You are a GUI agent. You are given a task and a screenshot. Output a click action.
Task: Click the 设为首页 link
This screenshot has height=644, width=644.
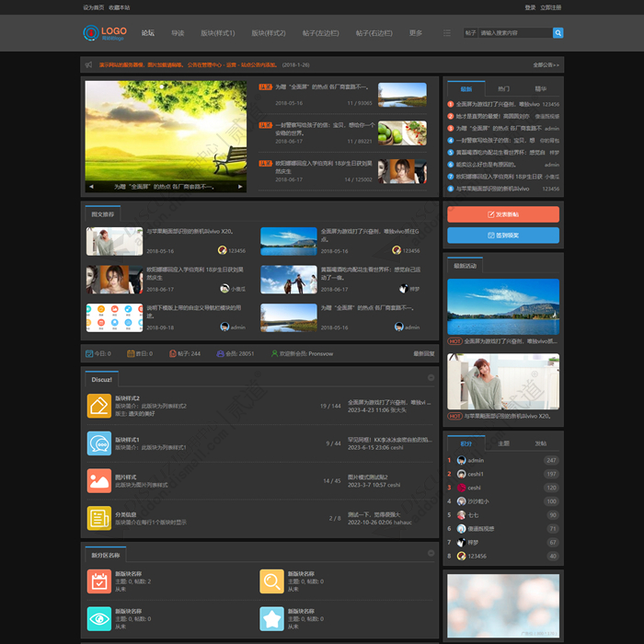(94, 7)
